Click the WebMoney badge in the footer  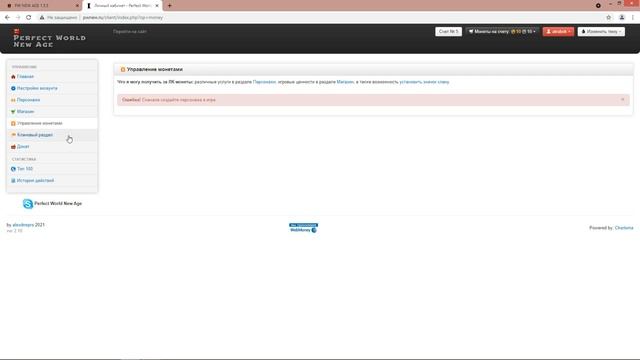point(303,228)
